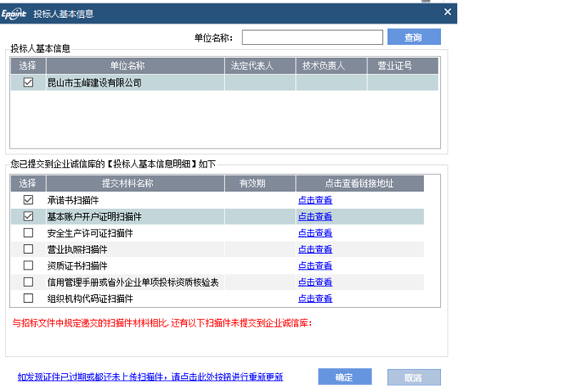Open 点击查看 link for 承诺书扫描件
The image size is (588, 392).
coord(314,200)
